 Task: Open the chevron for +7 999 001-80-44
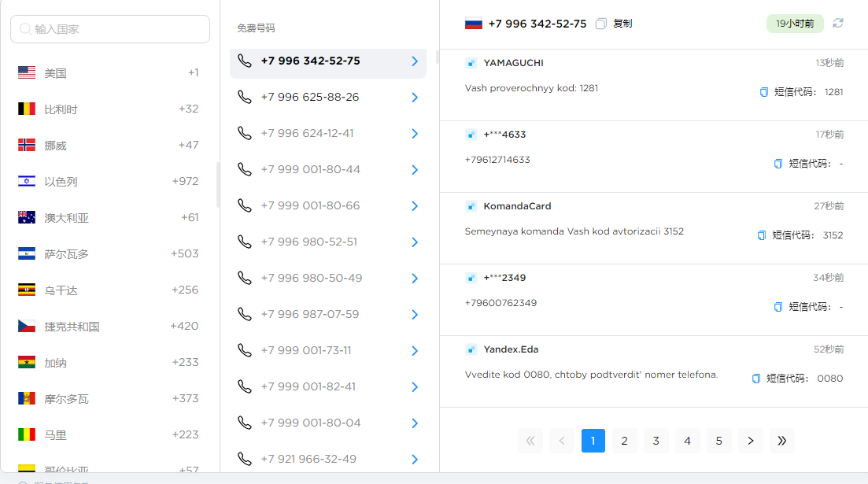pos(415,170)
